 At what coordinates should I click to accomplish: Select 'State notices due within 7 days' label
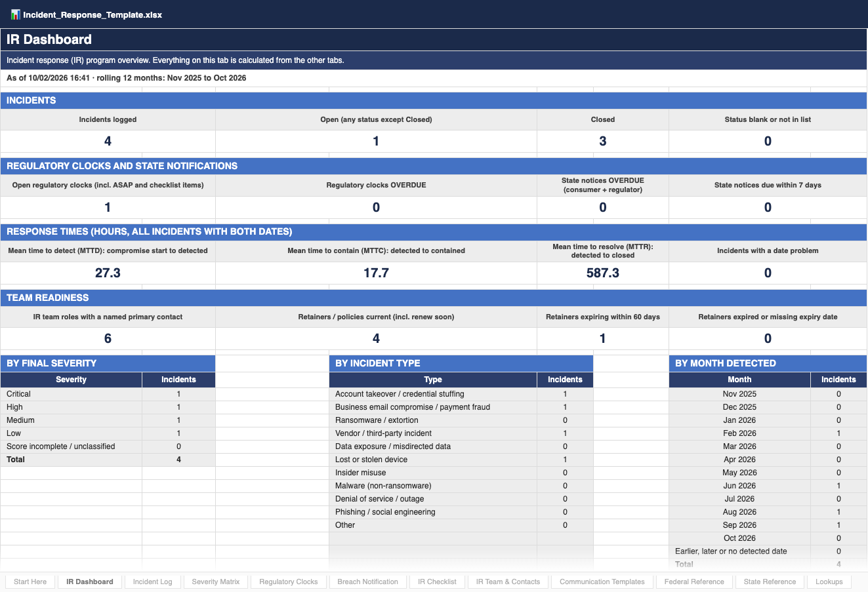768,185
